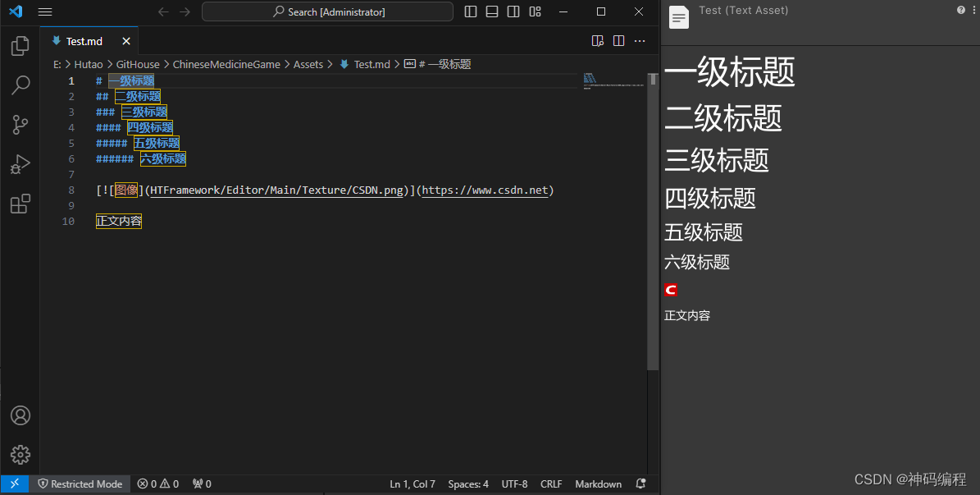Click the ChineseMedicineGame breadcrumb segment
Viewport: 980px width, 495px height.
pyautogui.click(x=226, y=65)
